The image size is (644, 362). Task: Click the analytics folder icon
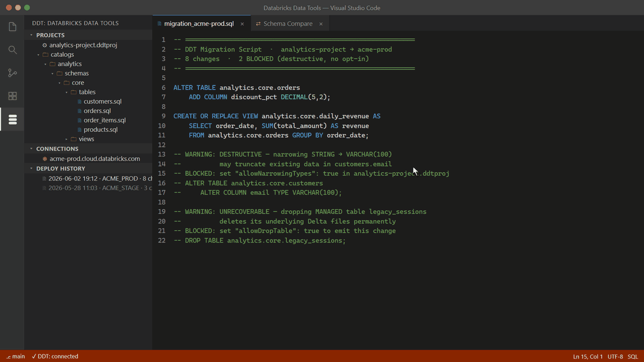(x=53, y=64)
